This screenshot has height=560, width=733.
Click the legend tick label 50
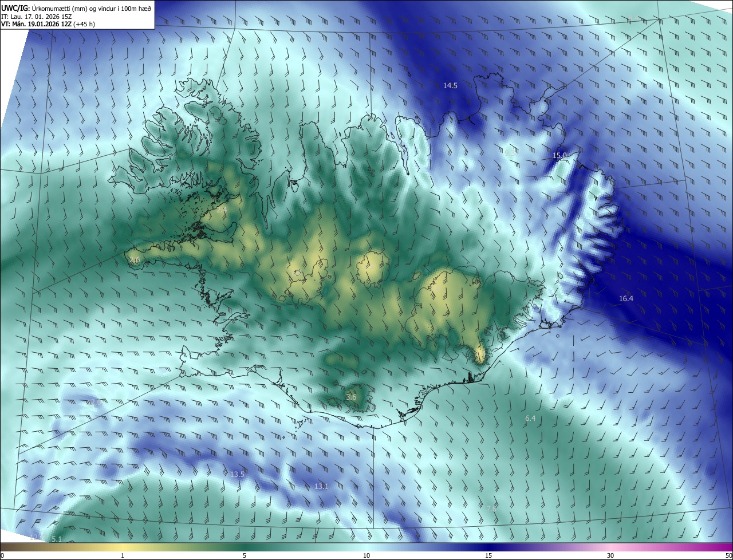tap(728, 555)
